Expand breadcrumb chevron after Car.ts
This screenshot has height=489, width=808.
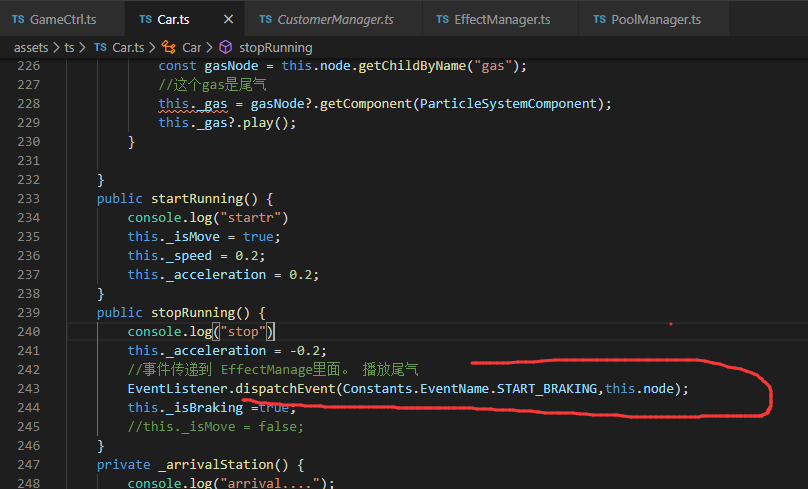click(152, 48)
